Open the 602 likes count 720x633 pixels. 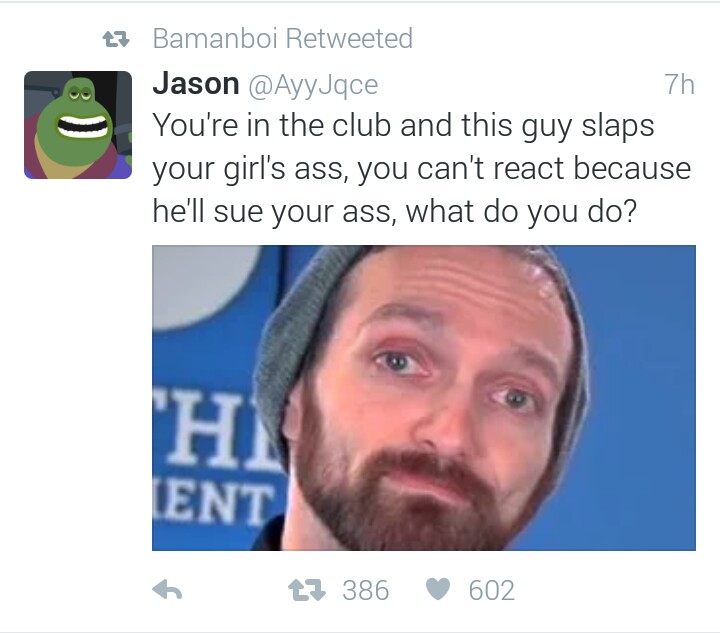tap(491, 590)
